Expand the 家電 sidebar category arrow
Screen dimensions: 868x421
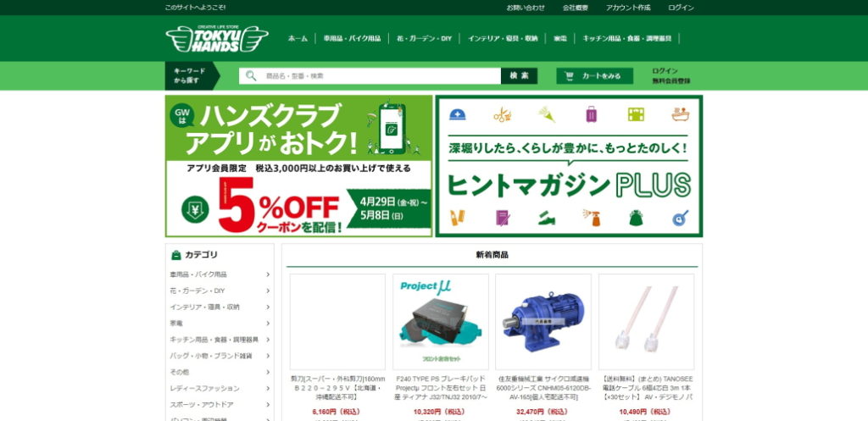[268, 323]
